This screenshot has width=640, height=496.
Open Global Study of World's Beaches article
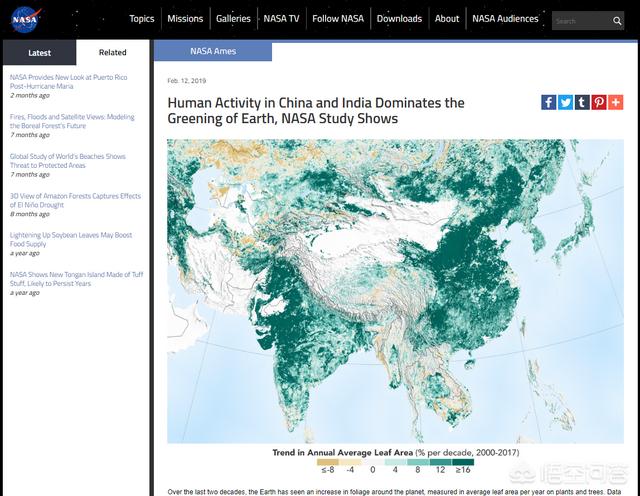pos(68,161)
